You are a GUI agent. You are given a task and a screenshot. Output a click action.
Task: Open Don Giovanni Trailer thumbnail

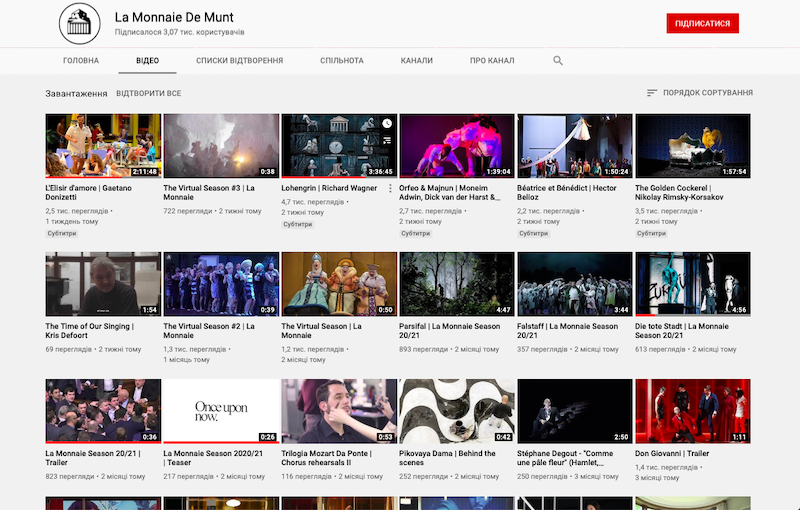click(693, 411)
